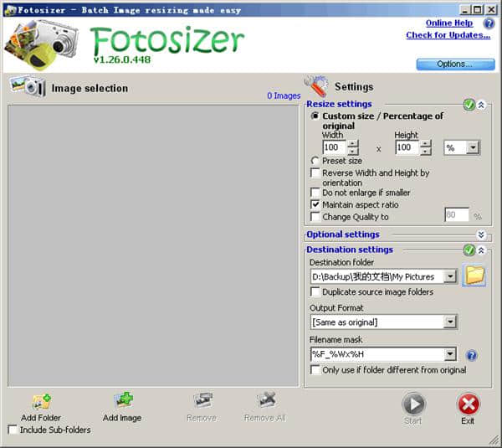Maximize the Fotosizer window
Viewport: 502px width, 448px height.
coord(478,10)
